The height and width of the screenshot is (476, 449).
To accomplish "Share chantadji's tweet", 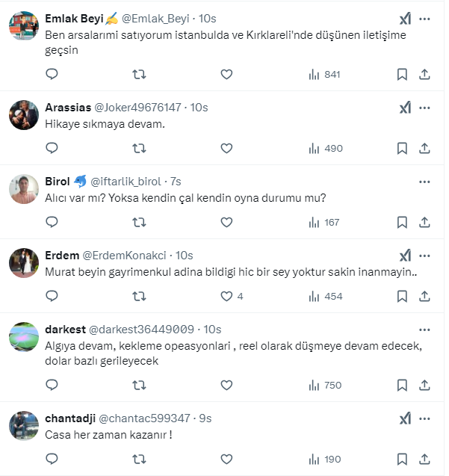I will point(424,459).
